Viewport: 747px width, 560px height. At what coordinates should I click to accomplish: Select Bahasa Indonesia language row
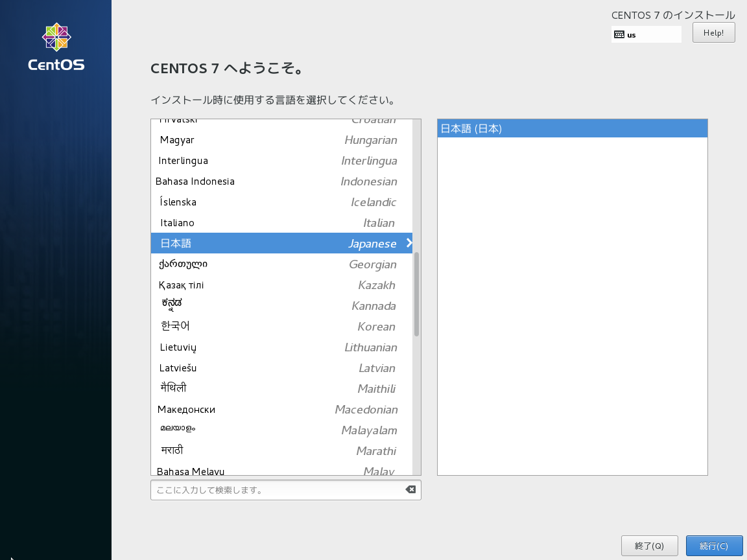[281, 181]
